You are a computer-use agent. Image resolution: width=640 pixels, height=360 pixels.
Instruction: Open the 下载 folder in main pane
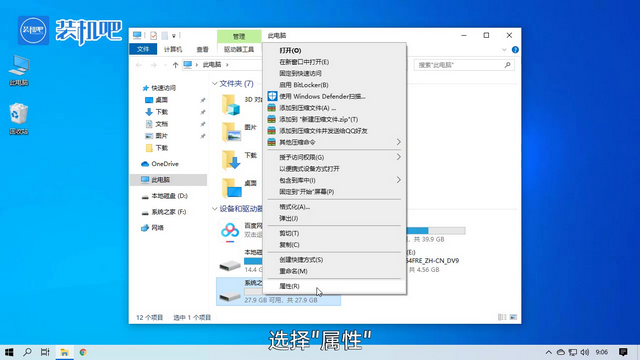[x=231, y=160]
